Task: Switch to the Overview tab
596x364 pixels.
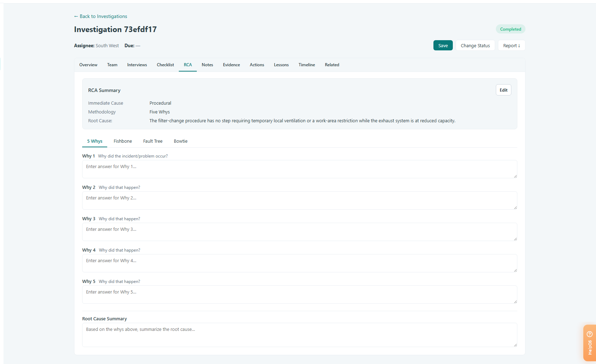Action: (88, 65)
